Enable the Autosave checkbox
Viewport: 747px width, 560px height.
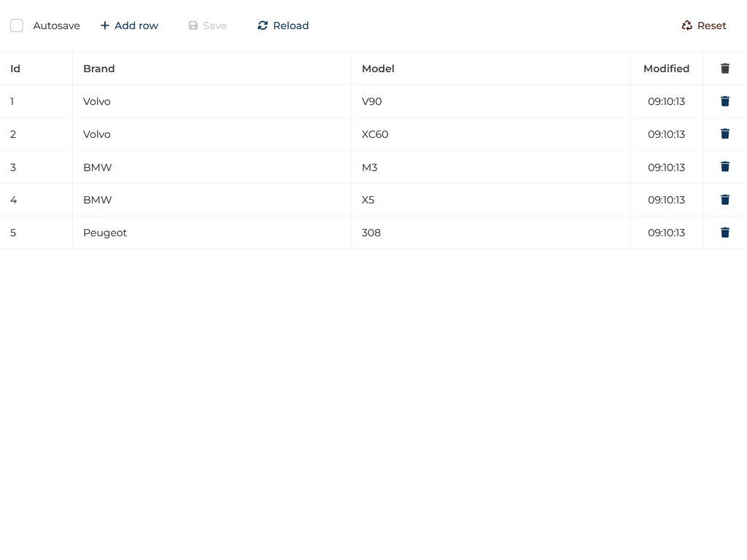[x=17, y=25]
